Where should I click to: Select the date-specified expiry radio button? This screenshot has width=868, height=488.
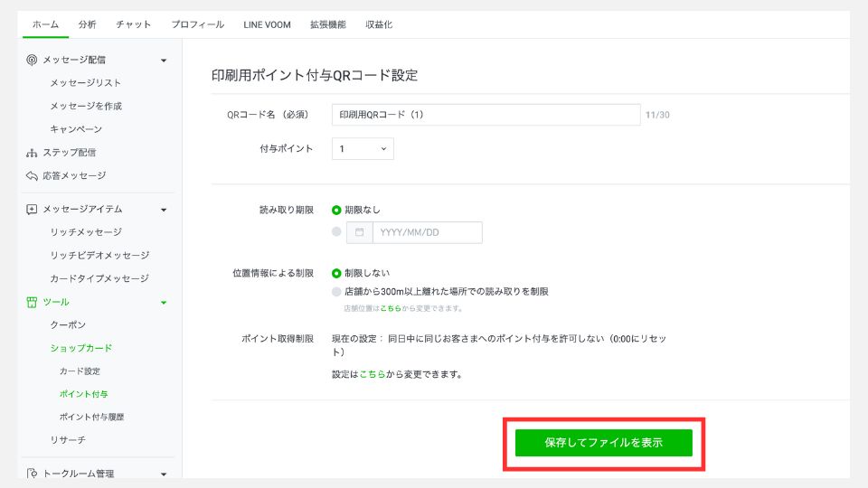tap(336, 232)
